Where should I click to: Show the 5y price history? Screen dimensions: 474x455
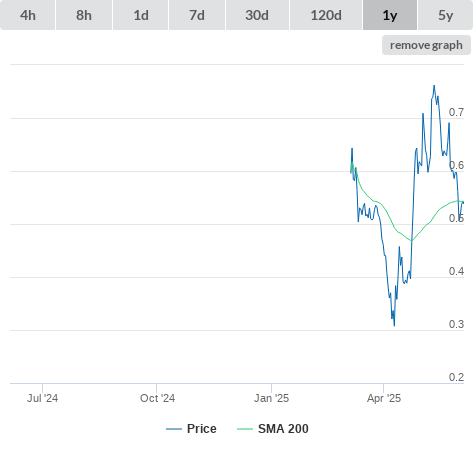[x=445, y=15]
